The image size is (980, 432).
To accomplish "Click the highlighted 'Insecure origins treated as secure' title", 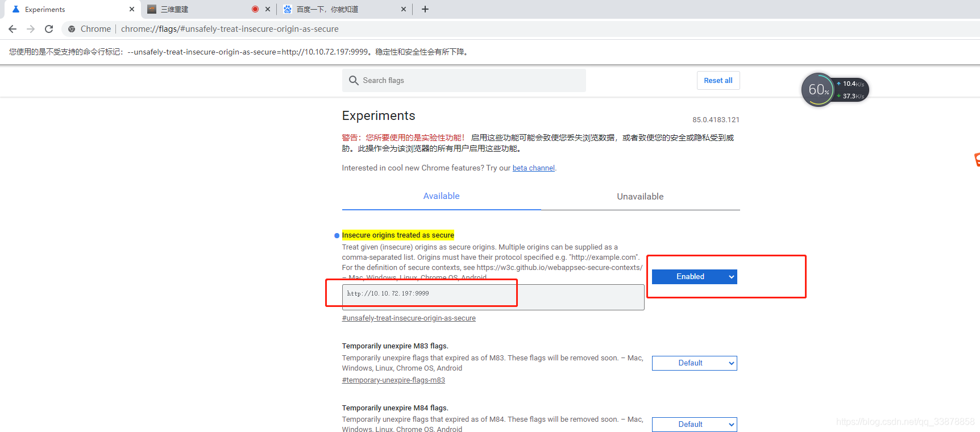I will pos(398,235).
